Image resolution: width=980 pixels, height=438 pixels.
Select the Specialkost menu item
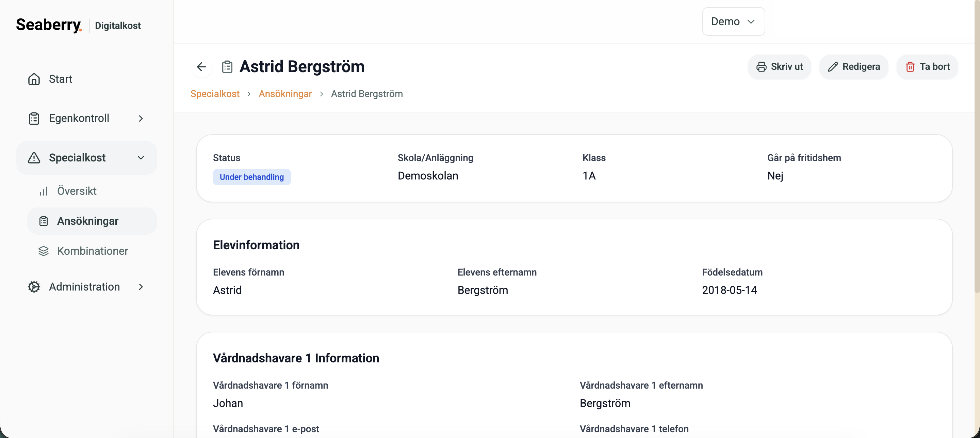point(87,158)
